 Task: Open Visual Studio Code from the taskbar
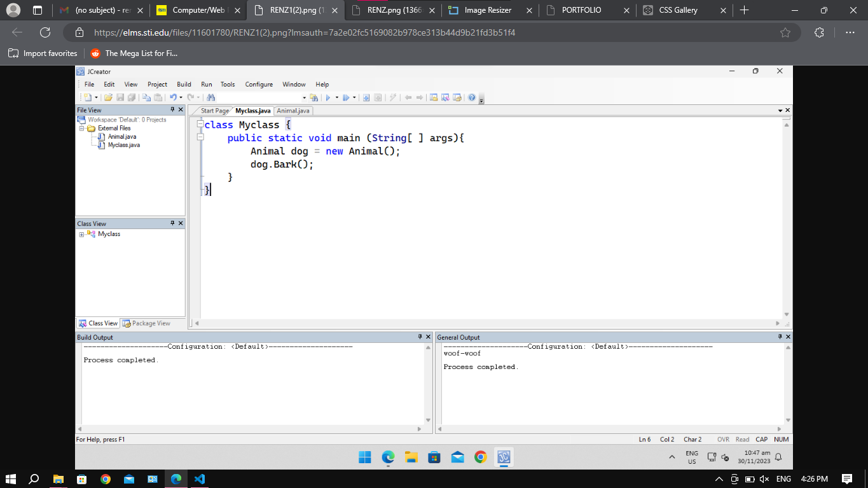200,478
